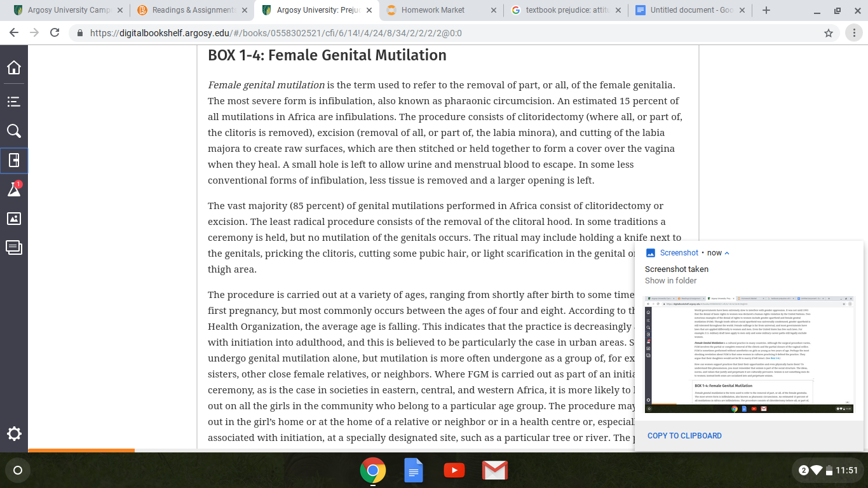Launch Gmail from the shelf

pos(494,471)
